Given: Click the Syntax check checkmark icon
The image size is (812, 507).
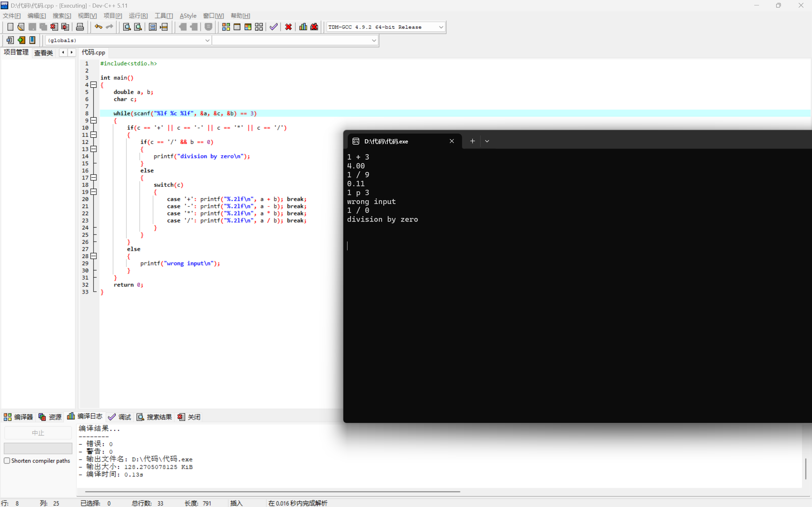Looking at the screenshot, I should [274, 27].
